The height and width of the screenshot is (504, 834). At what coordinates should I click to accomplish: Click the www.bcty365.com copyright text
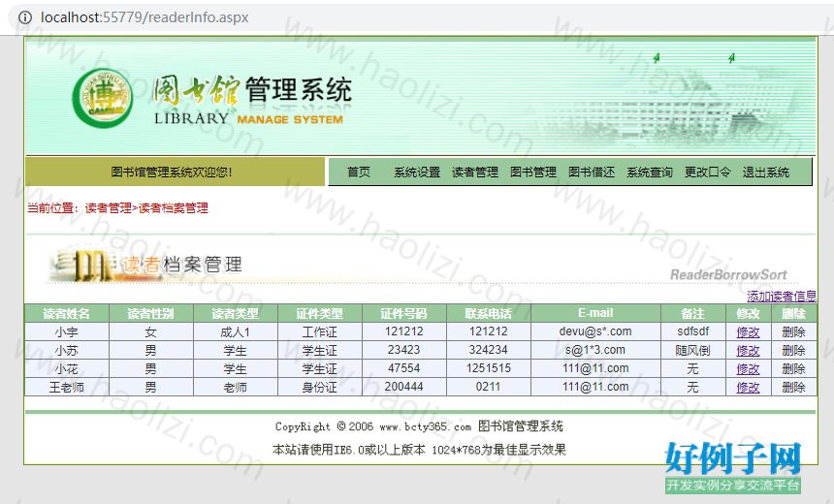point(426,426)
